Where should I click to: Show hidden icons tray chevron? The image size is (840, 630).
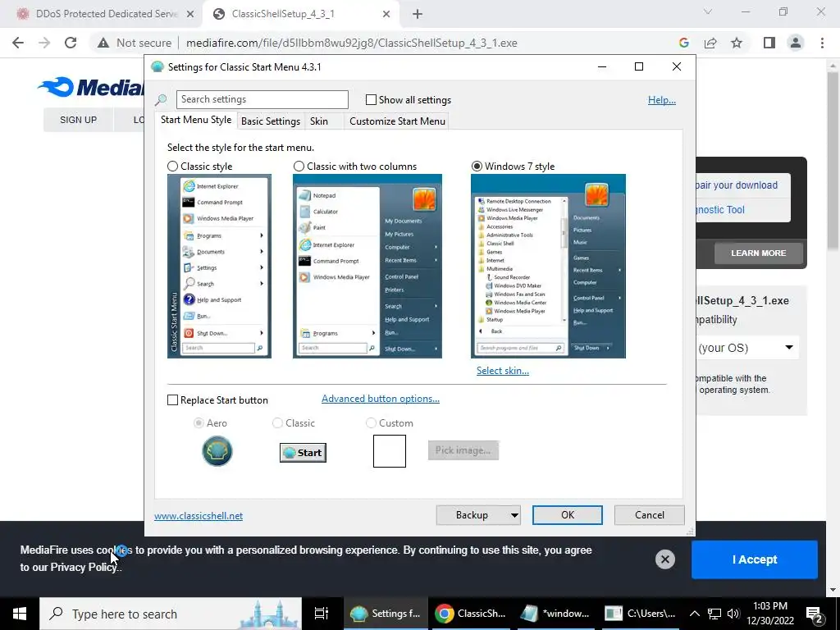[x=694, y=614]
